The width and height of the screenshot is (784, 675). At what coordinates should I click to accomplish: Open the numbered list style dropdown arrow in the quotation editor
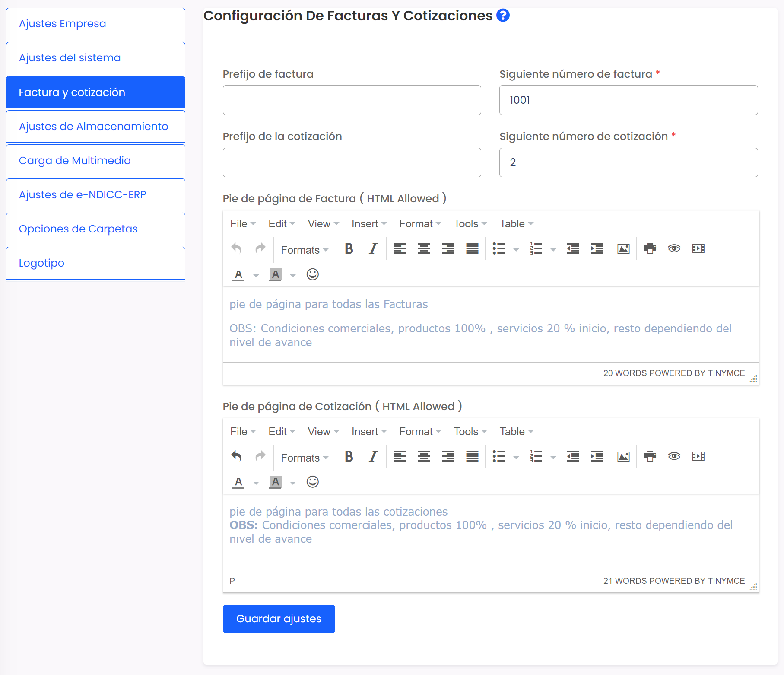tap(553, 457)
